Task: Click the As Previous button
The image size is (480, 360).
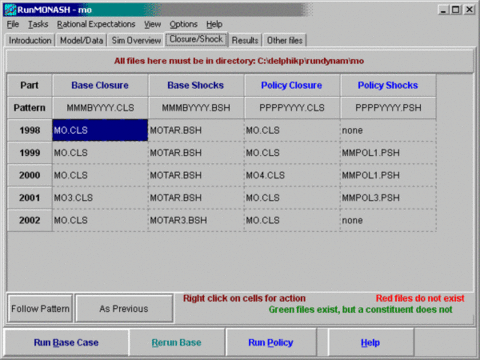Action: tap(124, 308)
